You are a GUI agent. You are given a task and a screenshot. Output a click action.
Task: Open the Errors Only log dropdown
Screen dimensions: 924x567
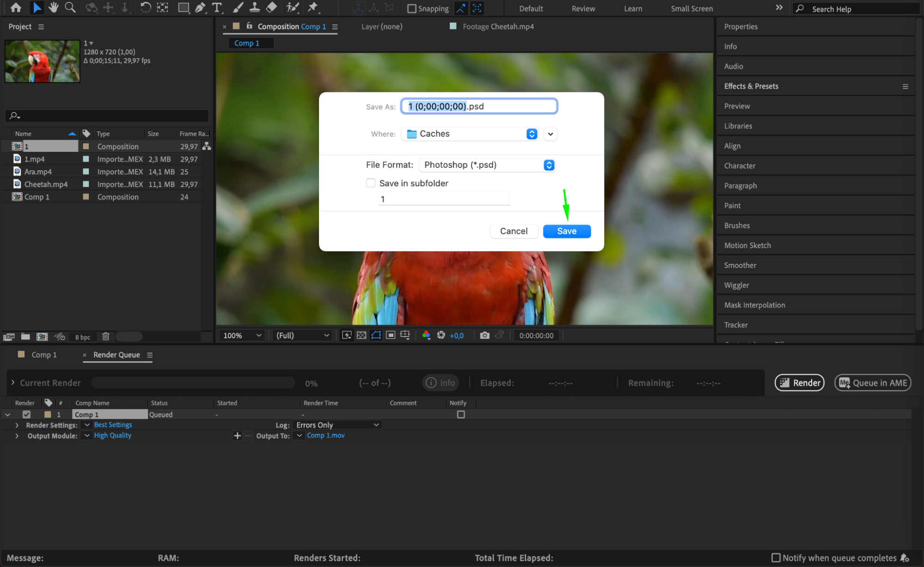337,425
